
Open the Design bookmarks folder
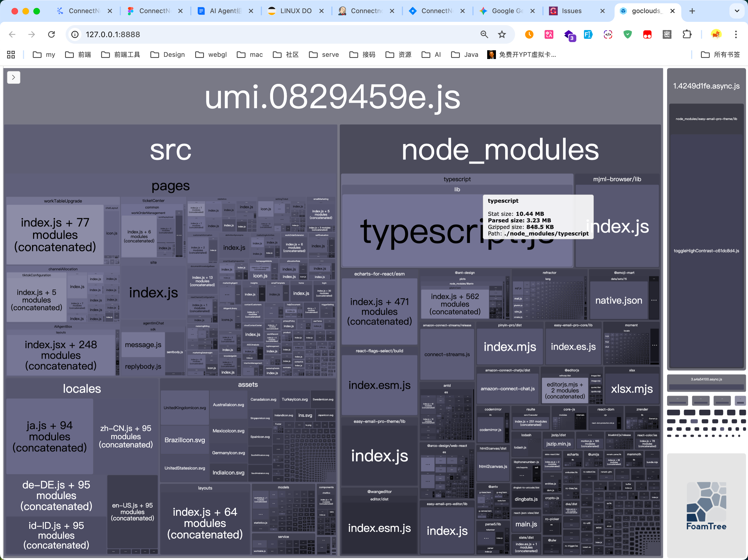point(168,54)
